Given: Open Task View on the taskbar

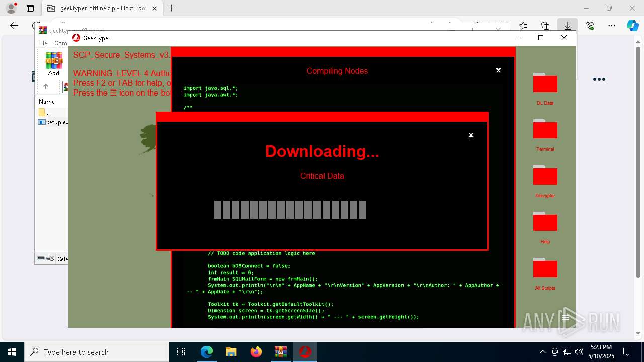Looking at the screenshot, I should (181, 352).
